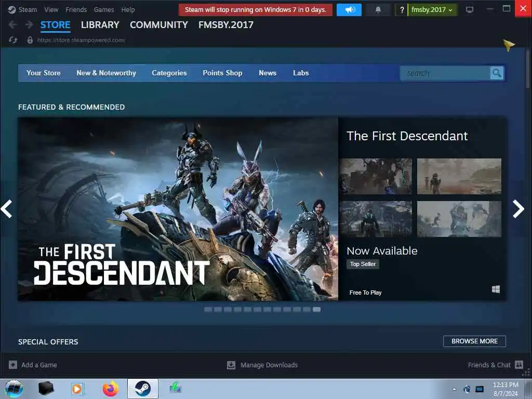Expand the New & Noteworthy menu
The width and height of the screenshot is (532, 399).
coord(106,73)
